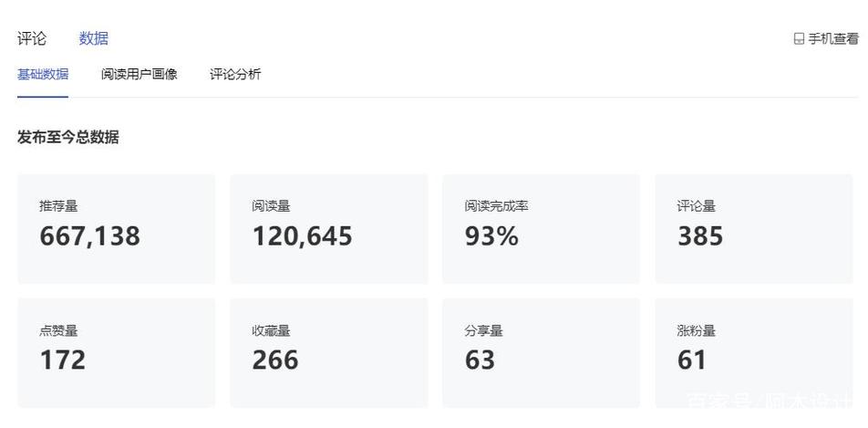This screenshot has height=428, width=868.
Task: Select the 涨粉量 card showing 61
Action: (754, 353)
